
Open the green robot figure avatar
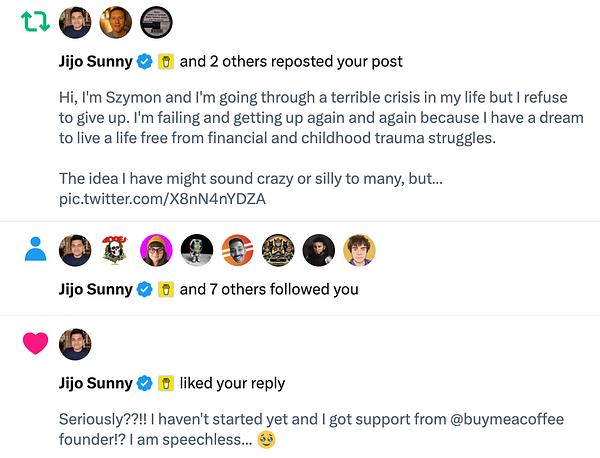197,249
